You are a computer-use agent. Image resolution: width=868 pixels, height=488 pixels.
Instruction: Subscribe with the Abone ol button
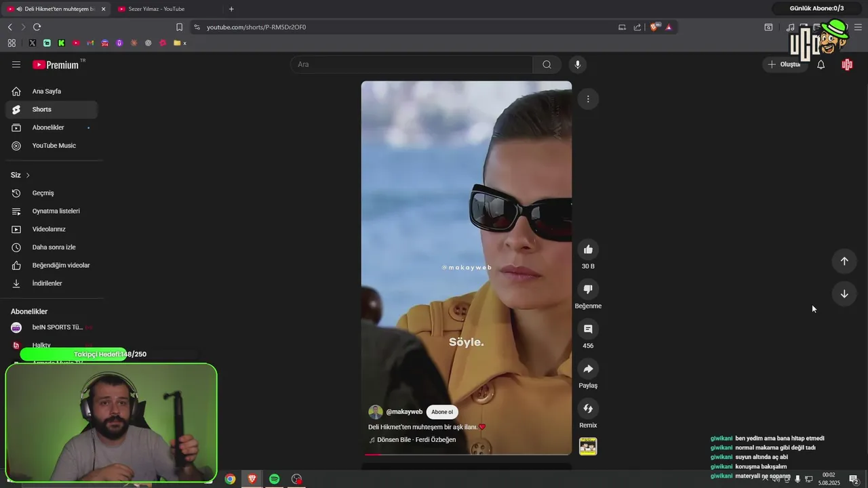442,412
